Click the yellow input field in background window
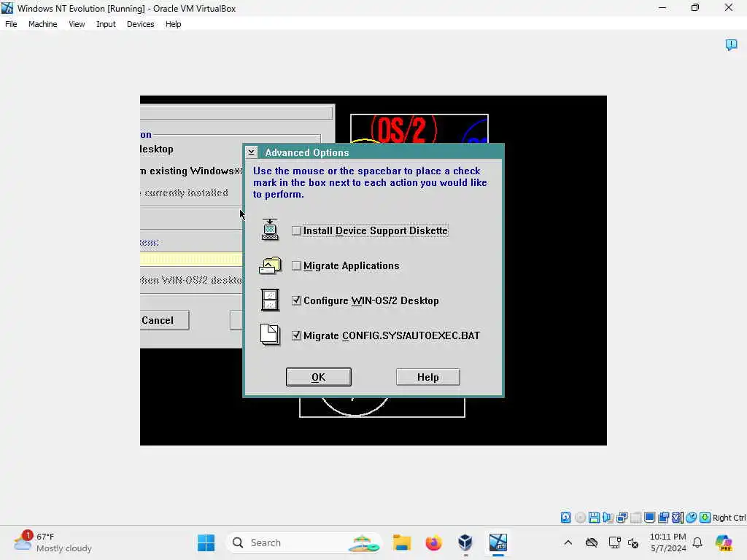Screen dimensions: 747x560 point(192,259)
